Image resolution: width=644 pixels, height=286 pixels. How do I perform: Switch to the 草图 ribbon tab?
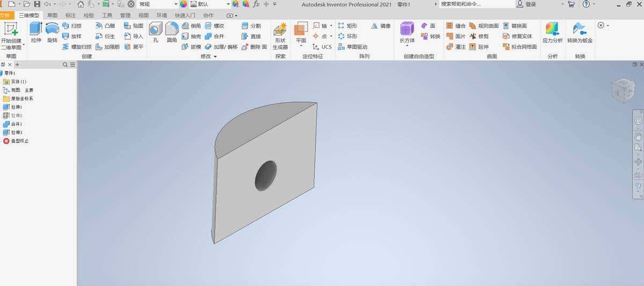click(x=52, y=16)
